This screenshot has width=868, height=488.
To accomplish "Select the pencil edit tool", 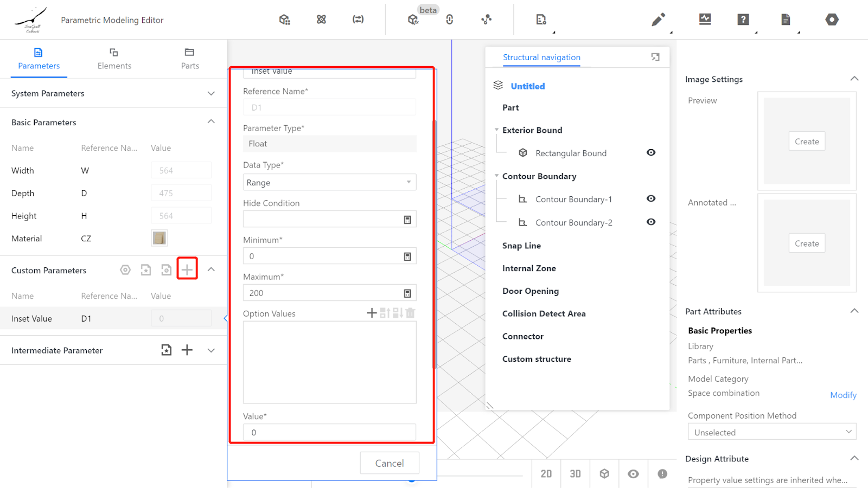I will click(x=658, y=20).
